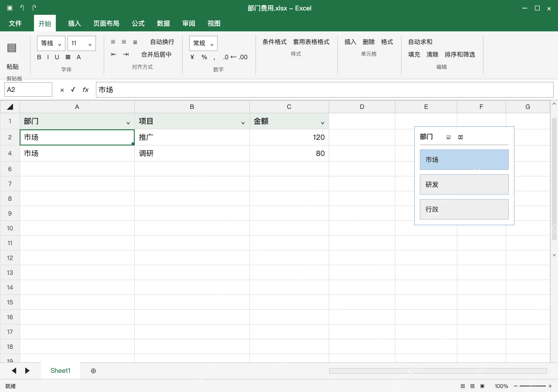The height and width of the screenshot is (392, 558).
Task: Click the Undo arrow in title bar
Action: [x=22, y=8]
